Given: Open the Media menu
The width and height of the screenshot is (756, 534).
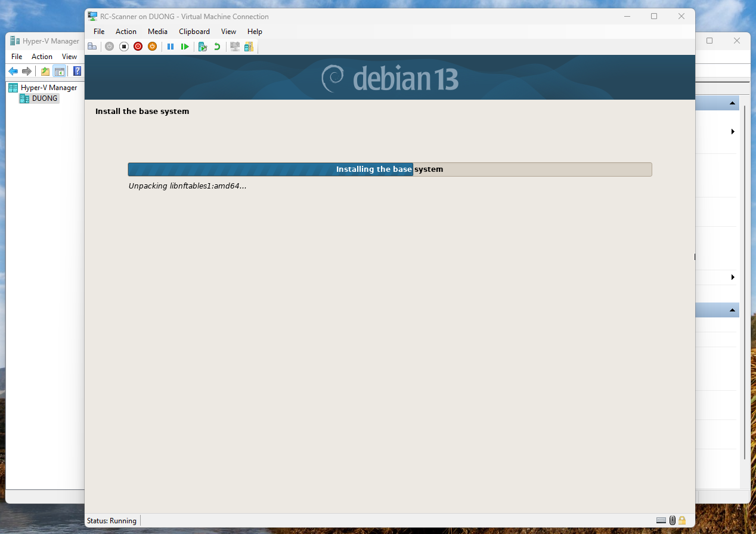Looking at the screenshot, I should pos(157,32).
